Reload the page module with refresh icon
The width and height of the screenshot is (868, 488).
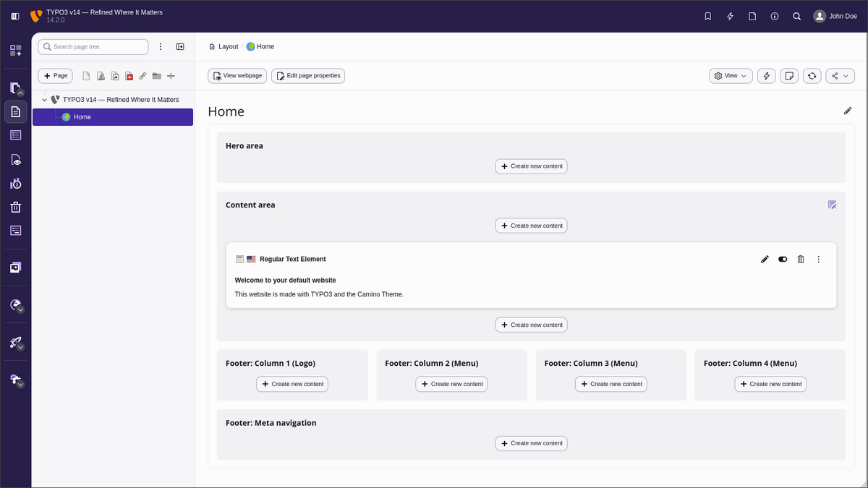coord(812,76)
